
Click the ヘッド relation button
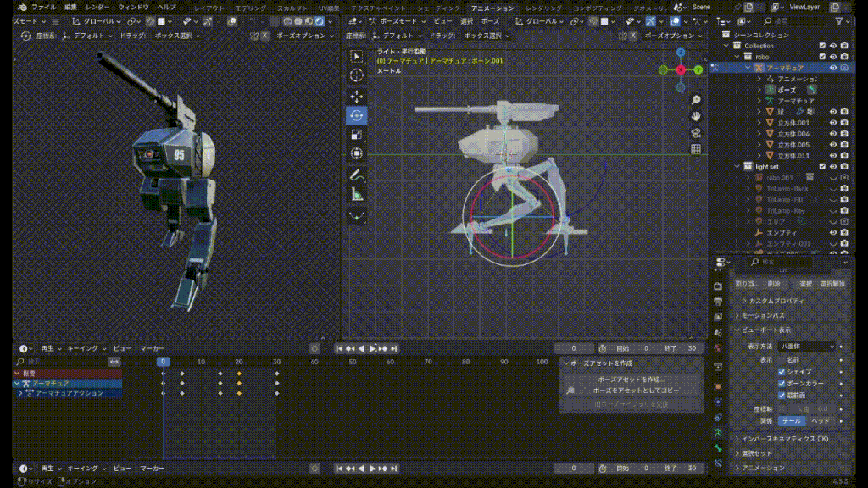click(821, 420)
